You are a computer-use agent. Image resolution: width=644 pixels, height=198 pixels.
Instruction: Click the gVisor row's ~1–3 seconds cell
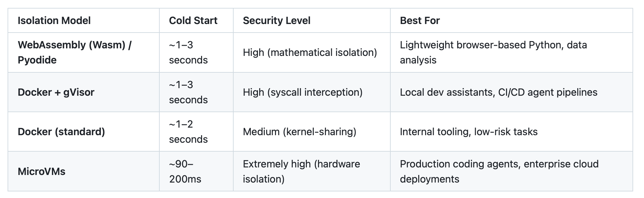196,92
